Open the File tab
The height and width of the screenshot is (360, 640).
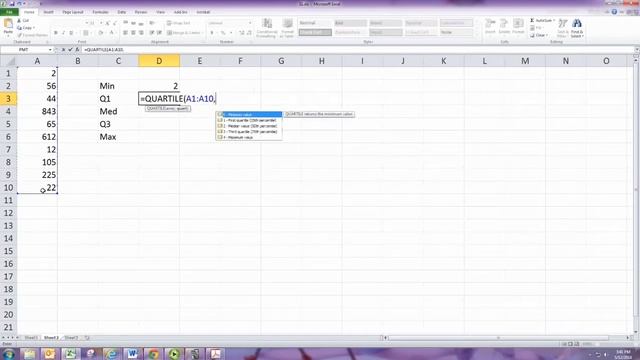click(x=9, y=12)
